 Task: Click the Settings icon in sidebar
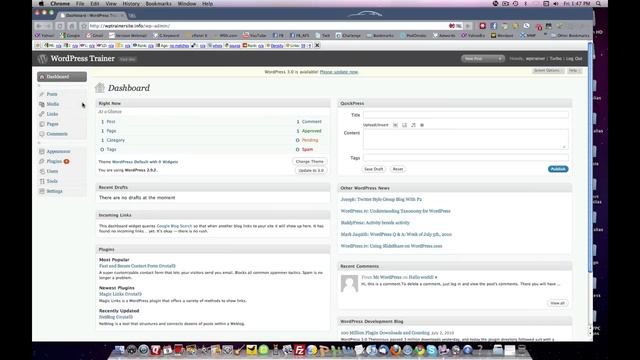click(42, 191)
